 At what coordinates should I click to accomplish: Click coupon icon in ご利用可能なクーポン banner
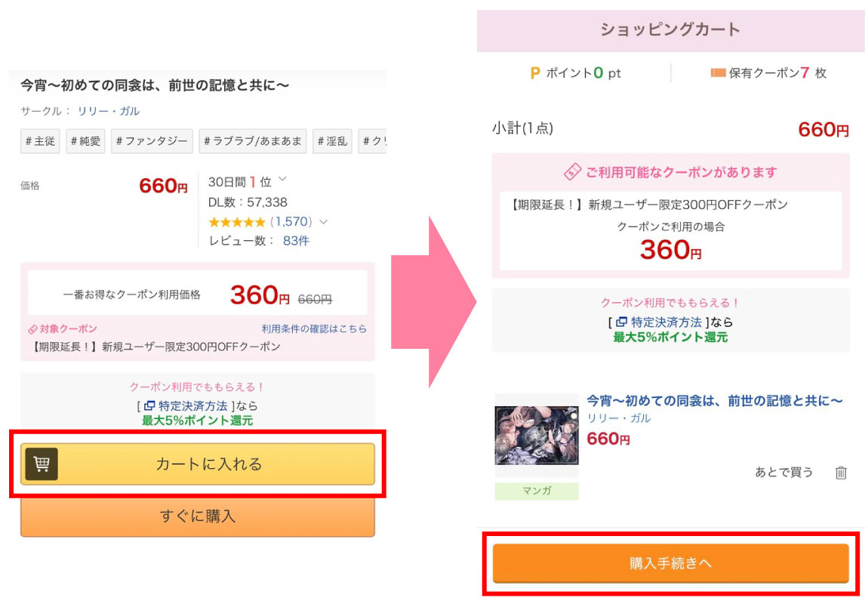572,172
